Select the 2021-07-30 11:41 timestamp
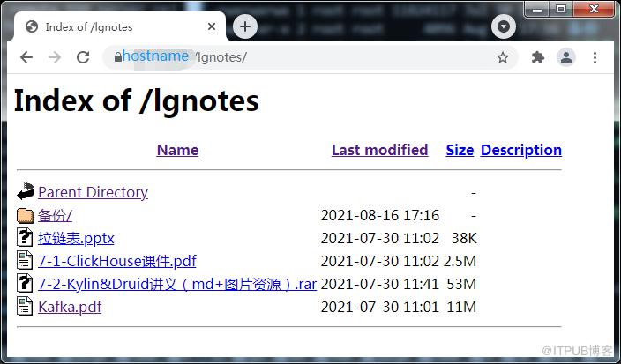This screenshot has height=364, width=621. pyautogui.click(x=380, y=284)
